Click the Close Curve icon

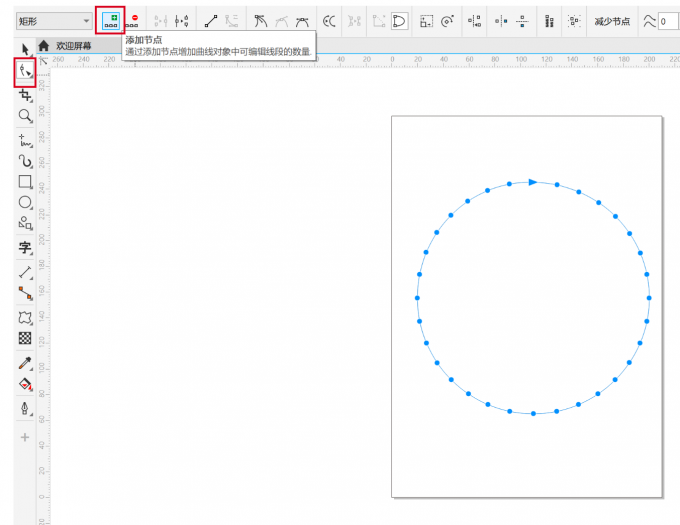tap(399, 21)
